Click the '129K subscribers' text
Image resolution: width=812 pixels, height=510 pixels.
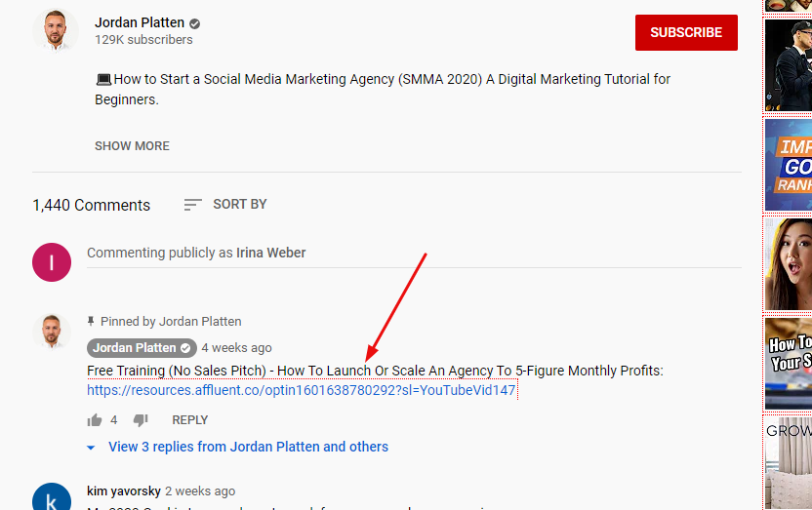(x=143, y=40)
